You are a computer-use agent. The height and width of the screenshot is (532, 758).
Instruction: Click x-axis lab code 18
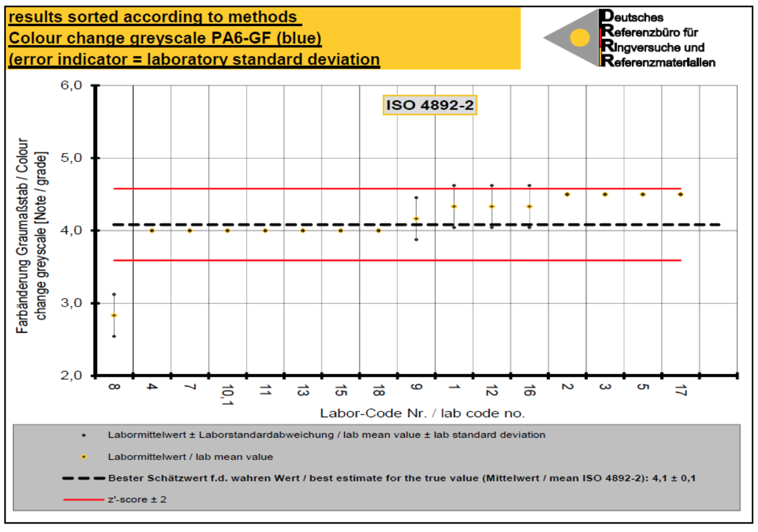point(378,390)
